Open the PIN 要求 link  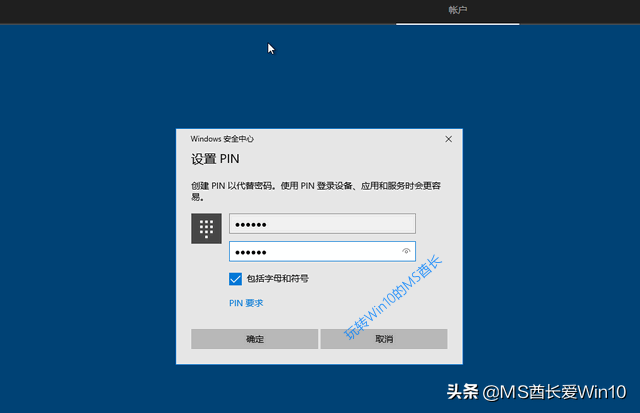tap(246, 303)
